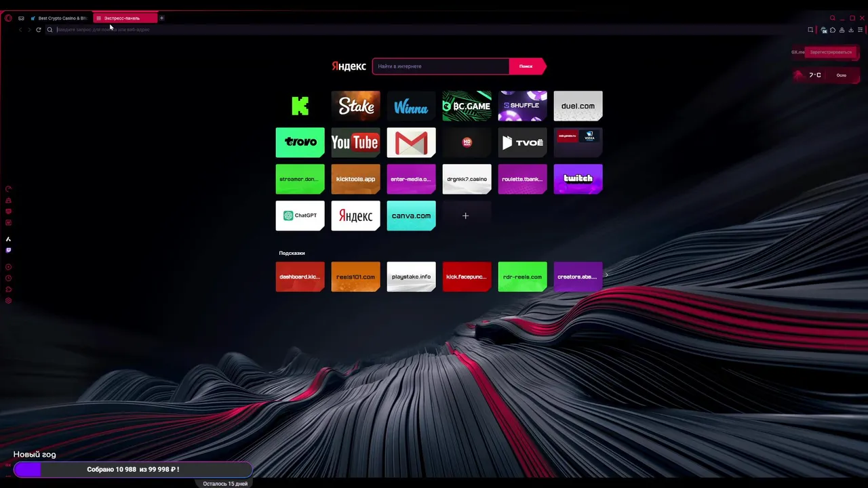Click the Yandex search input field

point(441,66)
